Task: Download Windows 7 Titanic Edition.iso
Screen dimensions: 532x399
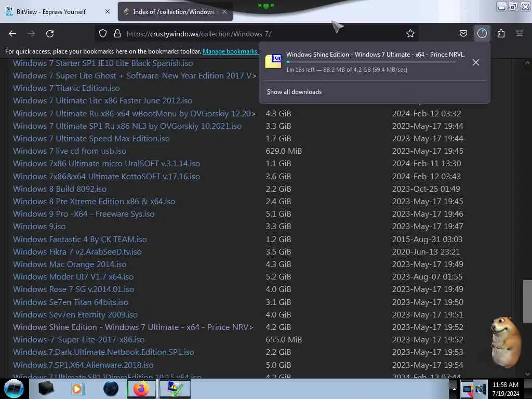Action: [66, 88]
